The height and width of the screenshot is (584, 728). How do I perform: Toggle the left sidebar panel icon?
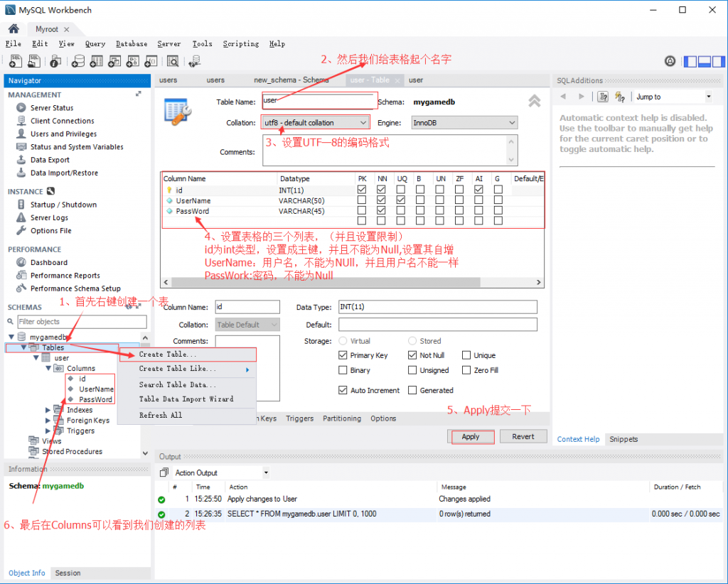click(689, 62)
